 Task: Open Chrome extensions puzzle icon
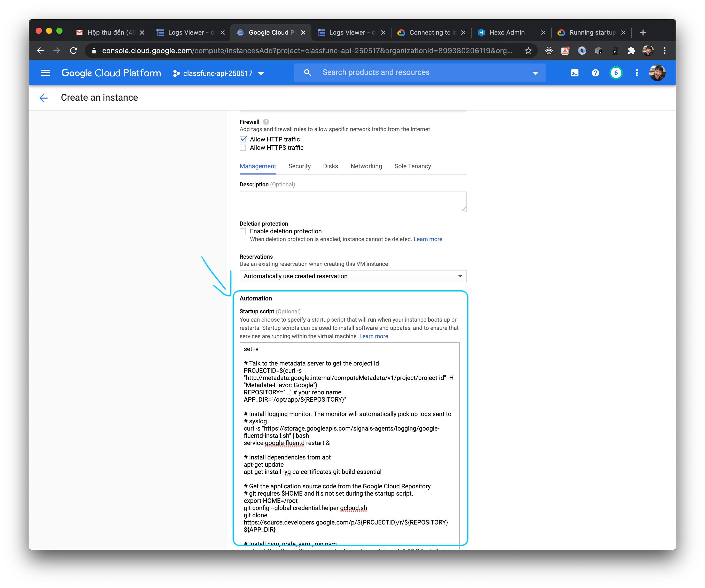[x=631, y=51]
